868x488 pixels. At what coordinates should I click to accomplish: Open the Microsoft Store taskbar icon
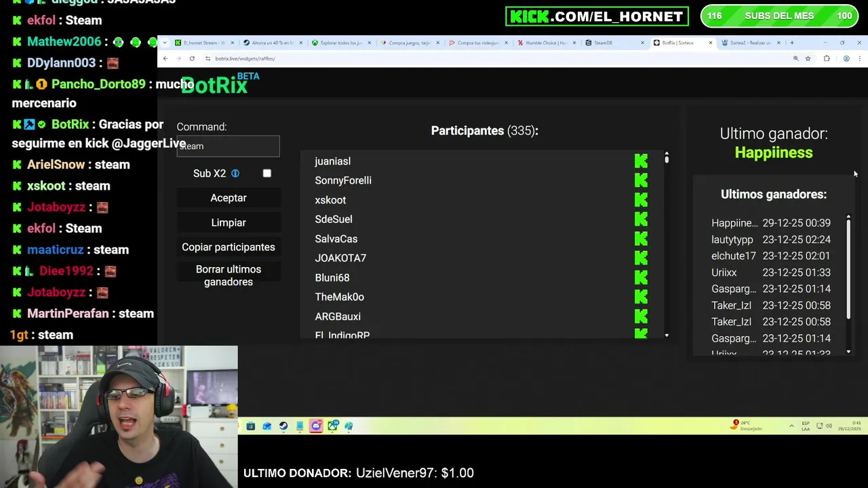251,426
